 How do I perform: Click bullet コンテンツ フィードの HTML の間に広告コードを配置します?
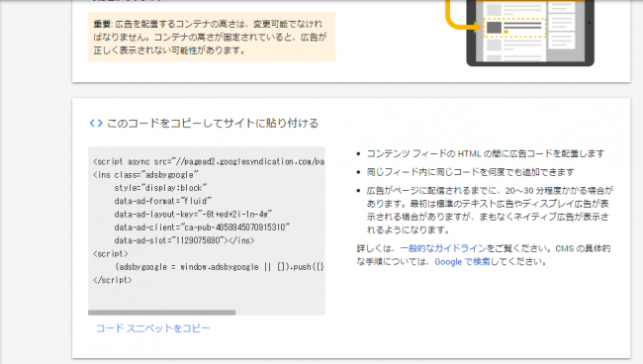click(486, 153)
